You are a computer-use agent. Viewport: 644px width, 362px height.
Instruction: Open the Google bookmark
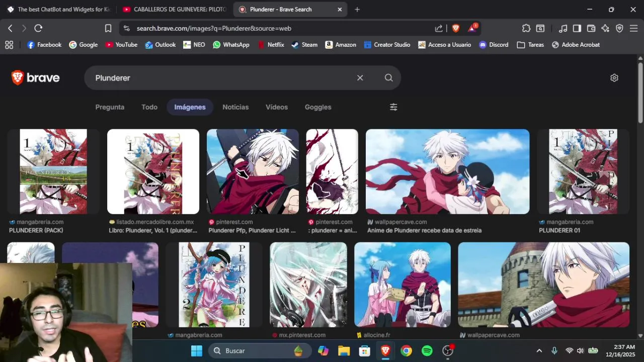(84, 45)
